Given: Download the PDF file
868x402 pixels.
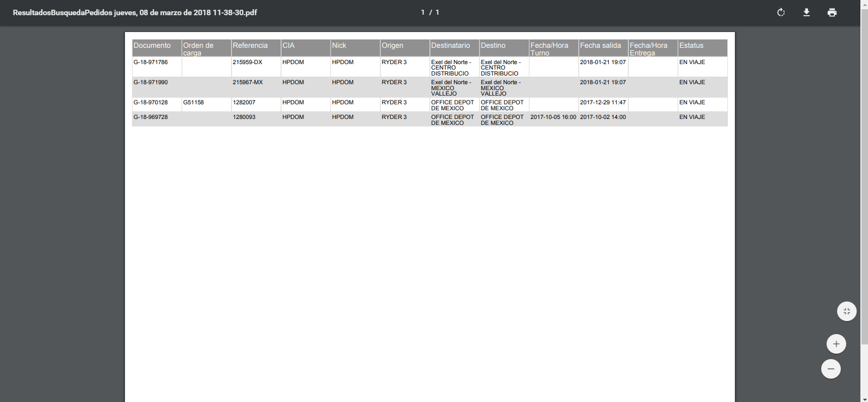Looking at the screenshot, I should pyautogui.click(x=807, y=12).
